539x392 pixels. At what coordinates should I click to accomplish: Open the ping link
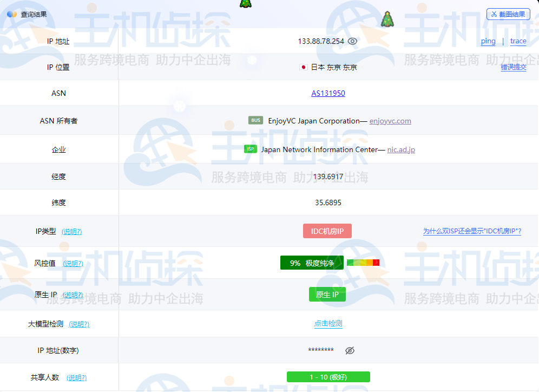click(x=488, y=41)
